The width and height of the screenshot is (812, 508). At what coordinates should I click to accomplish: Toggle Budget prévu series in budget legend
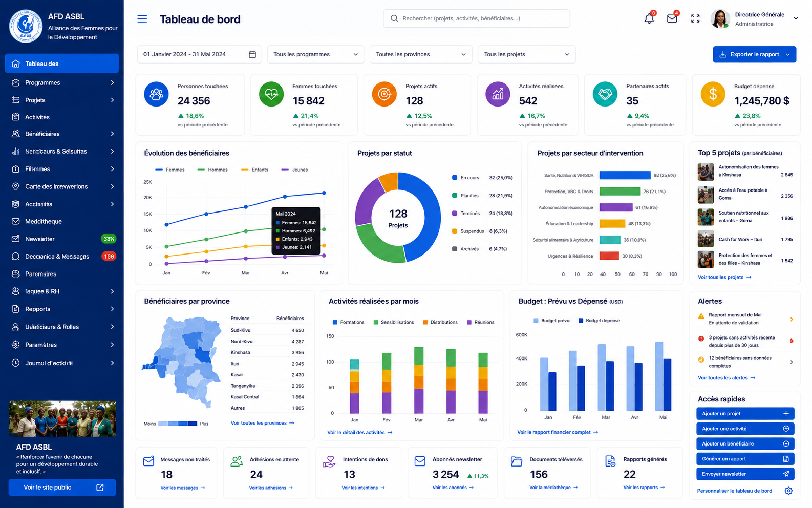point(551,320)
